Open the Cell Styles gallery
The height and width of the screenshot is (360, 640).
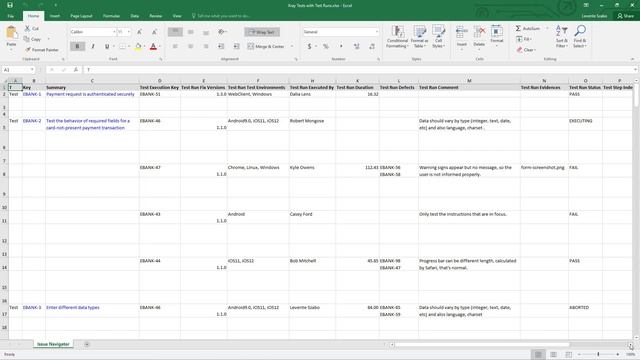[438, 37]
